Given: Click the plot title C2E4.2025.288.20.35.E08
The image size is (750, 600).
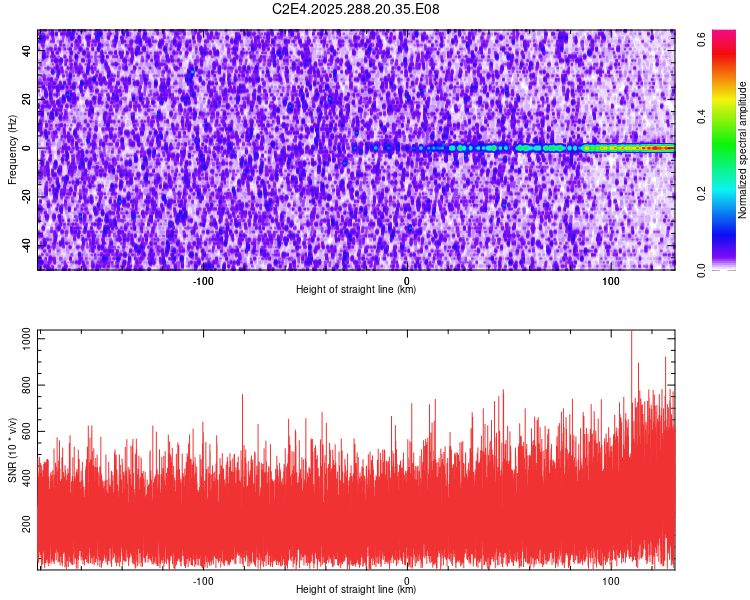Looking at the screenshot, I should pos(356,10).
